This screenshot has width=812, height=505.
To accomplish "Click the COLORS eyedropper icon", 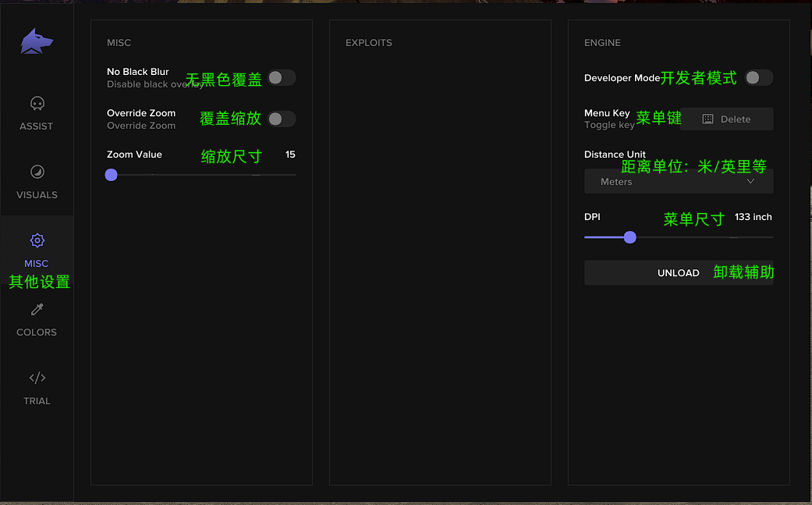I will pyautogui.click(x=37, y=310).
